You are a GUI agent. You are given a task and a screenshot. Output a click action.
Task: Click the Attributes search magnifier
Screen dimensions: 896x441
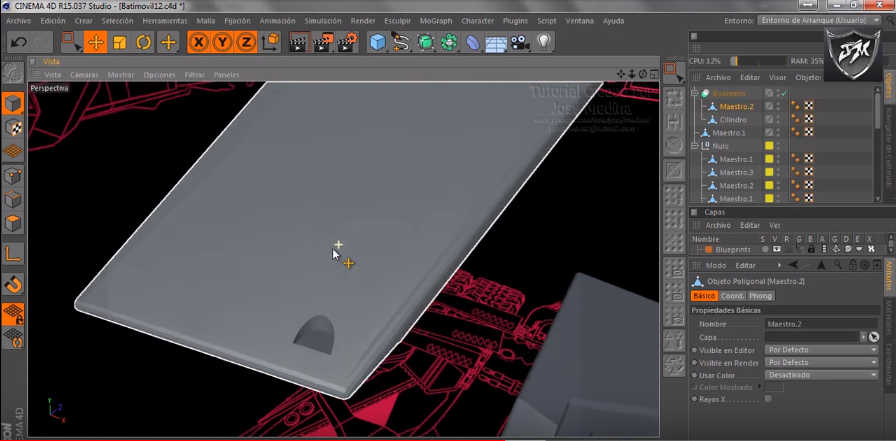838,265
